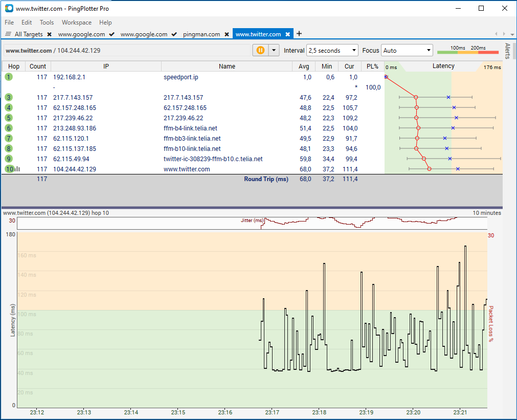Select the hop 5 circle icon
This screenshot has height=420, width=517.
pos(9,118)
